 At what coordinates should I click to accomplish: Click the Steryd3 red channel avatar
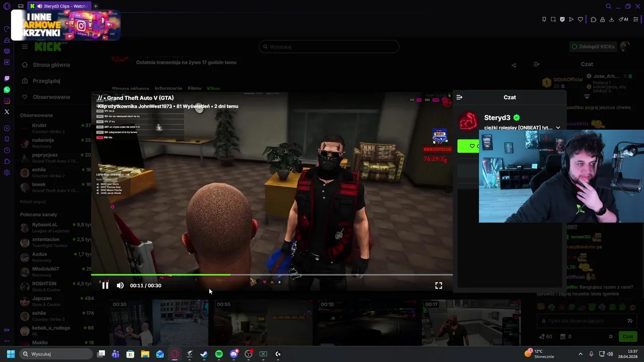(x=468, y=121)
